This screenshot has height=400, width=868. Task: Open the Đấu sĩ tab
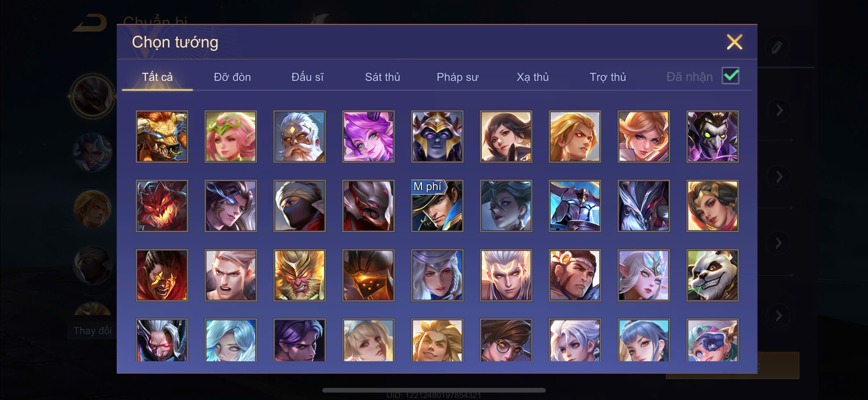307,77
